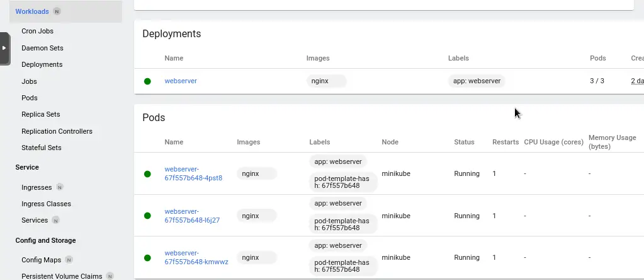Click Labels column header in Deployments
The height and width of the screenshot is (280, 644).
pos(458,59)
